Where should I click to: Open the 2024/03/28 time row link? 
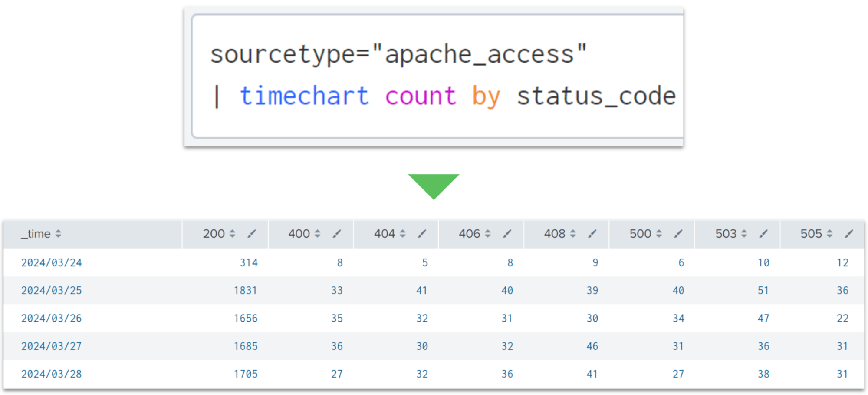tap(52, 374)
